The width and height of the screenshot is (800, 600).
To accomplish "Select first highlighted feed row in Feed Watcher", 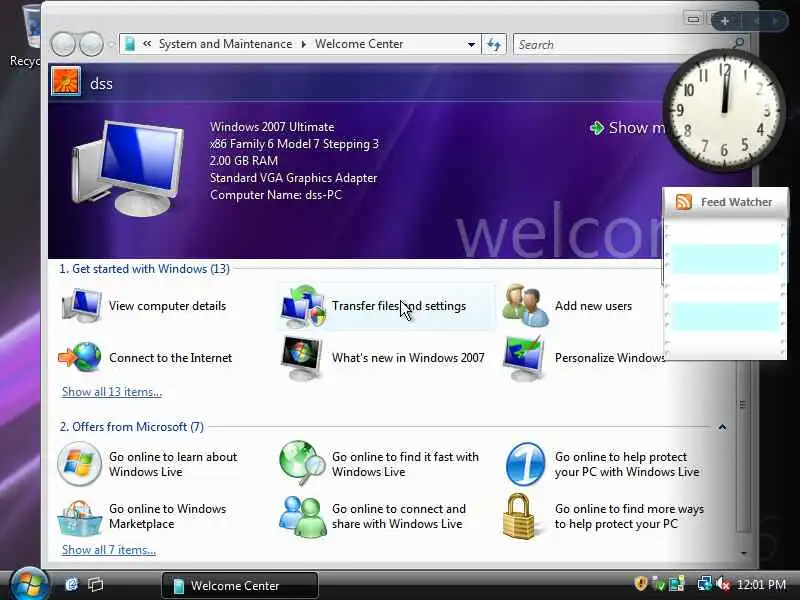I will (x=724, y=258).
